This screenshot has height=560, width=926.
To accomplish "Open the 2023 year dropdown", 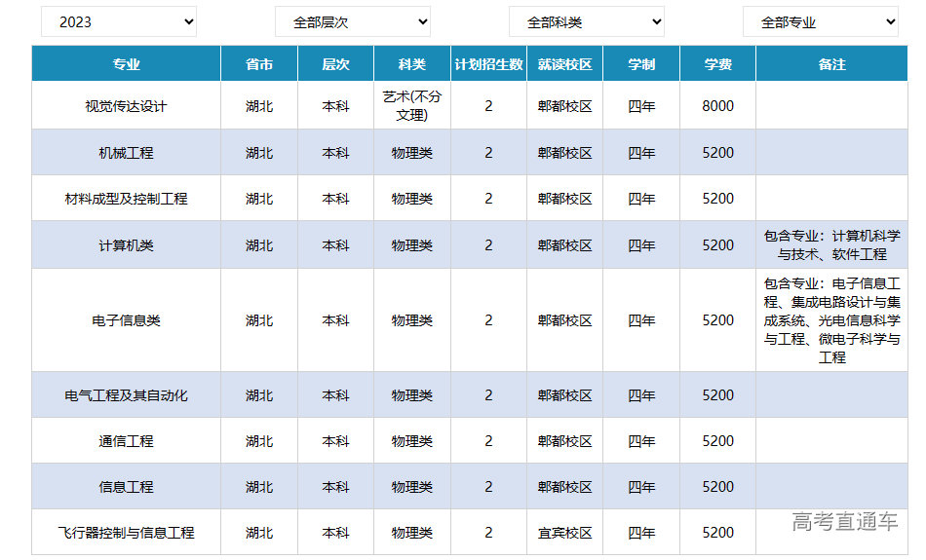I will coord(118,21).
